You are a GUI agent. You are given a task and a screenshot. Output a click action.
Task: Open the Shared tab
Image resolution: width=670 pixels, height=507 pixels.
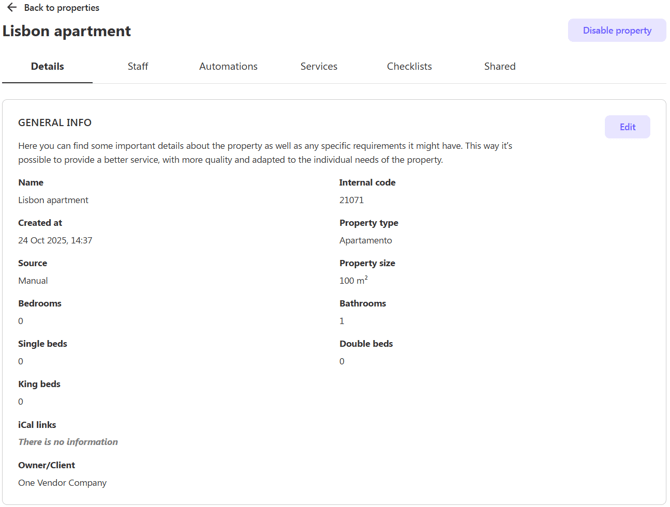pyautogui.click(x=500, y=67)
